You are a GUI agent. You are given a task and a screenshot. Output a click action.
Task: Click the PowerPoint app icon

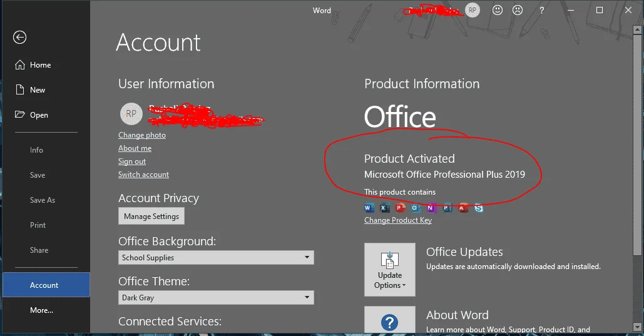pos(400,208)
